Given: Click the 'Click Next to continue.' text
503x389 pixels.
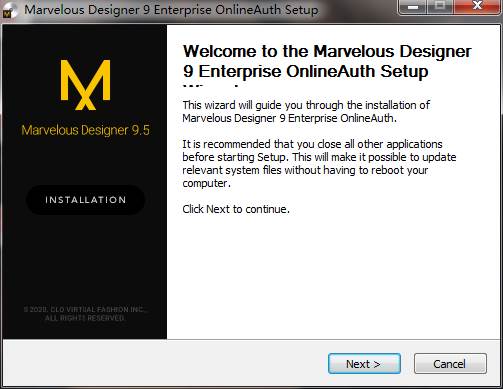Looking at the screenshot, I should point(236,209).
